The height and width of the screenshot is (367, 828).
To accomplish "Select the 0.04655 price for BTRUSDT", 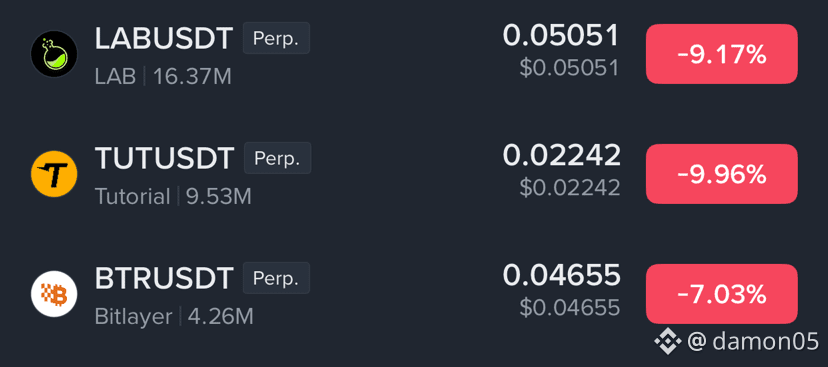I will click(x=561, y=276).
